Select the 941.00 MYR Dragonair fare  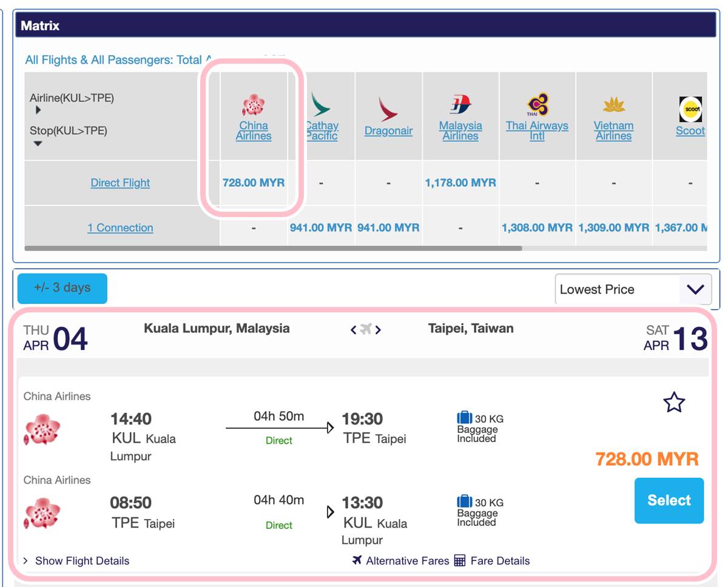[x=388, y=228]
